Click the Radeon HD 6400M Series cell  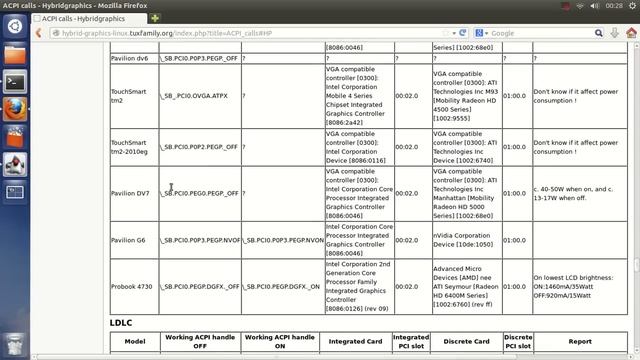coord(466,287)
